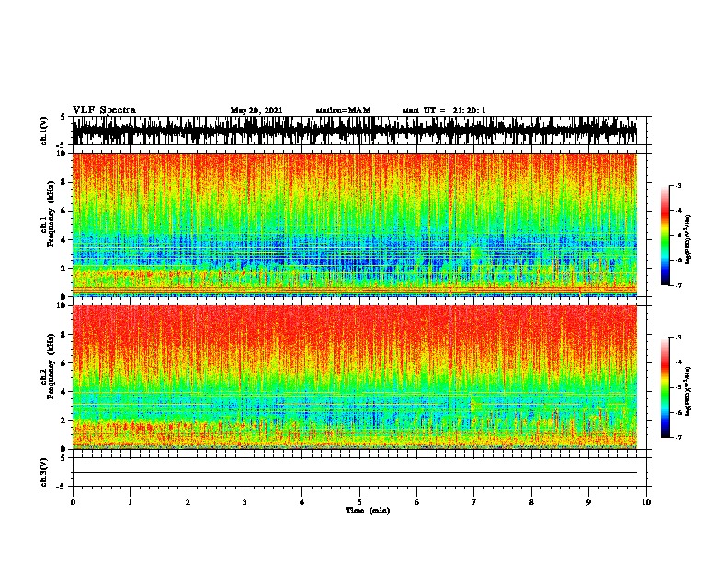The width and height of the screenshot is (728, 563).
Task: Select the "ch.1(V)" waveform axis label
Action: (x=43, y=131)
